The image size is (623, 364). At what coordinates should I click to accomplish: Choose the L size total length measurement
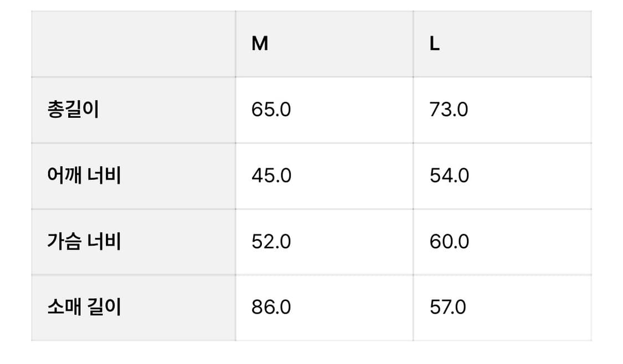pos(449,110)
